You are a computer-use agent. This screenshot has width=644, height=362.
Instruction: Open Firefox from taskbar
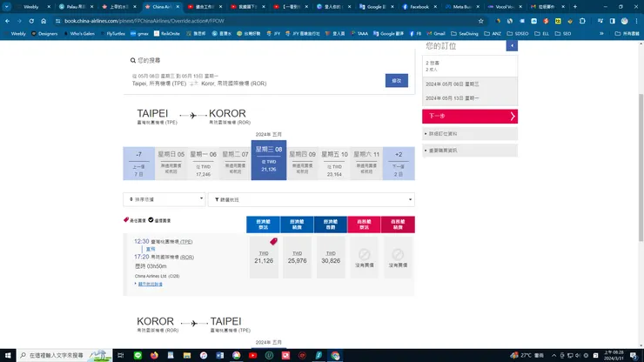pyautogui.click(x=154, y=355)
